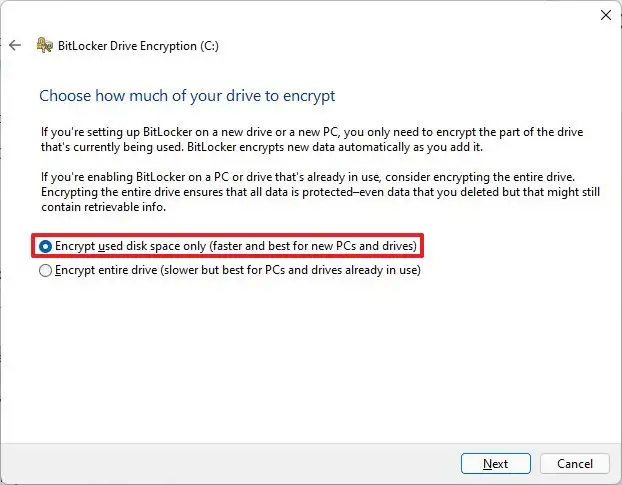This screenshot has width=622, height=485.
Task: Click the empty title bar area
Action: click(x=300, y=15)
